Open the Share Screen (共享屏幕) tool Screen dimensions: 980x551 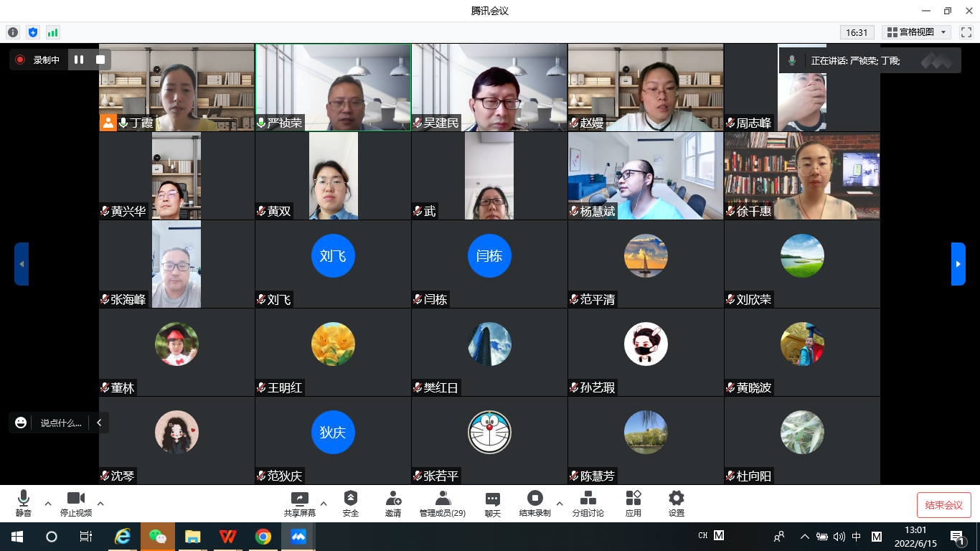pos(299,503)
